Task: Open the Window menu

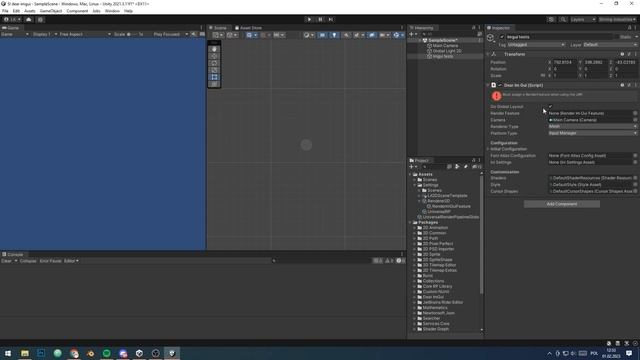Action: tap(112, 11)
